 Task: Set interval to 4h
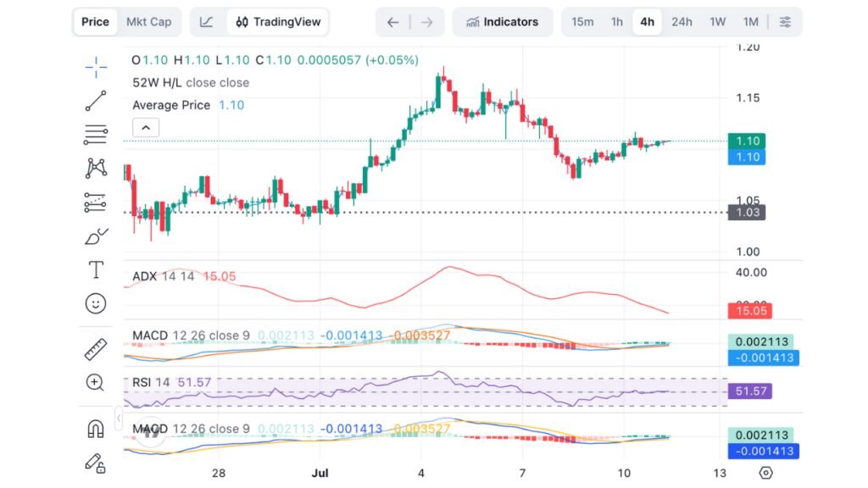click(x=647, y=22)
